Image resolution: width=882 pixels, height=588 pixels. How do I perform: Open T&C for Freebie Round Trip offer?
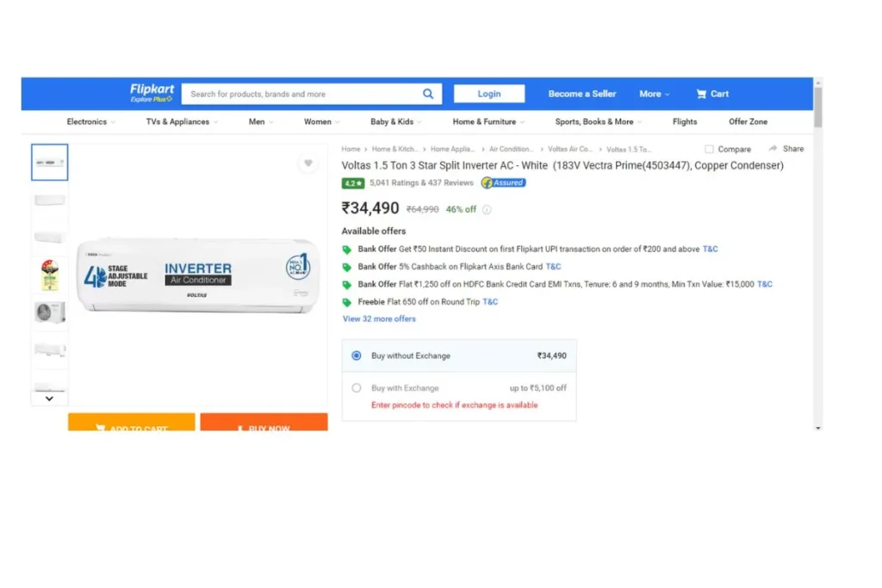tap(490, 301)
